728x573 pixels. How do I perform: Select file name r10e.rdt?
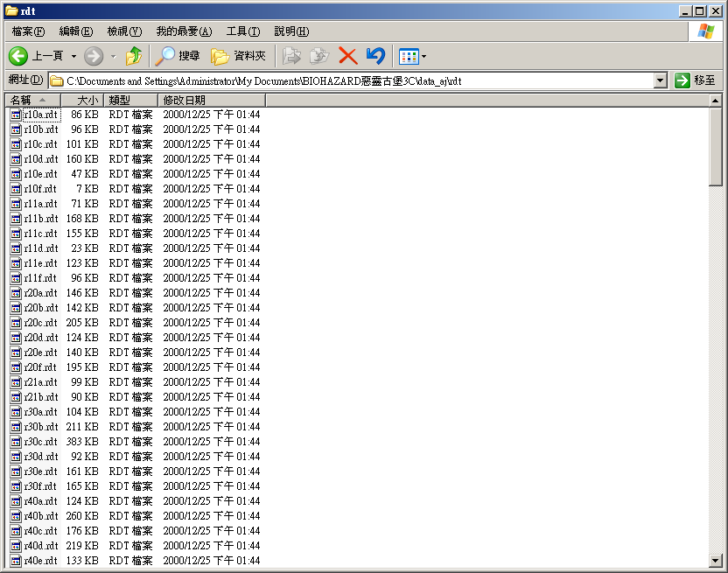(40, 174)
